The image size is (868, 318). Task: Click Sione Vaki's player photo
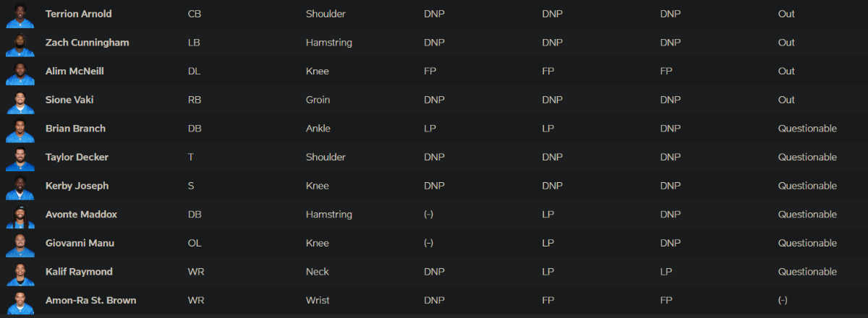[20, 100]
